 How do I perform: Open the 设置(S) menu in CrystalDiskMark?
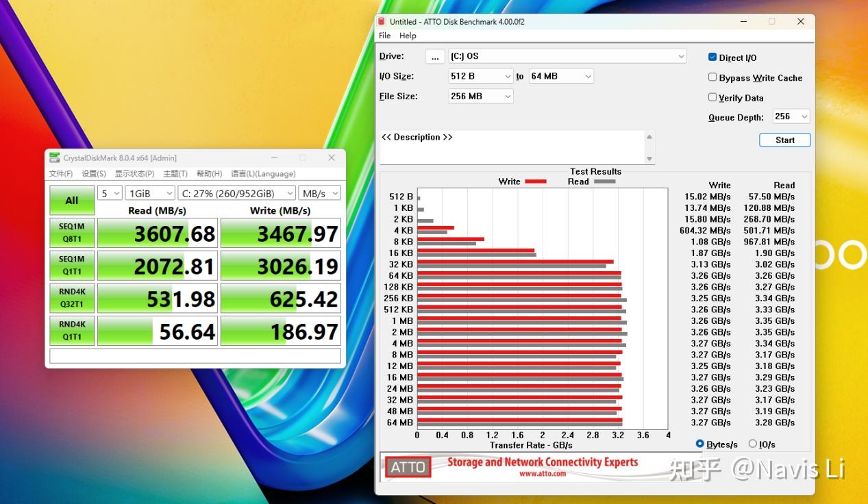tap(94, 174)
